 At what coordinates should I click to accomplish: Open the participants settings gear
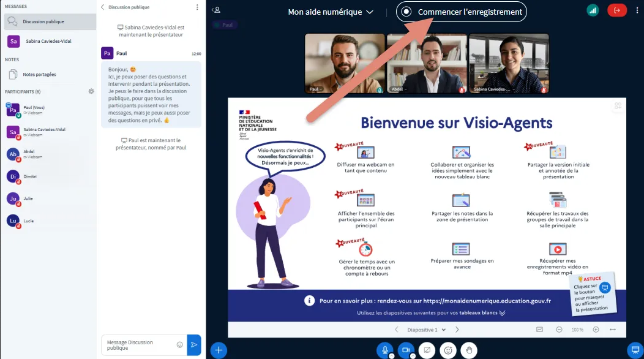point(91,91)
